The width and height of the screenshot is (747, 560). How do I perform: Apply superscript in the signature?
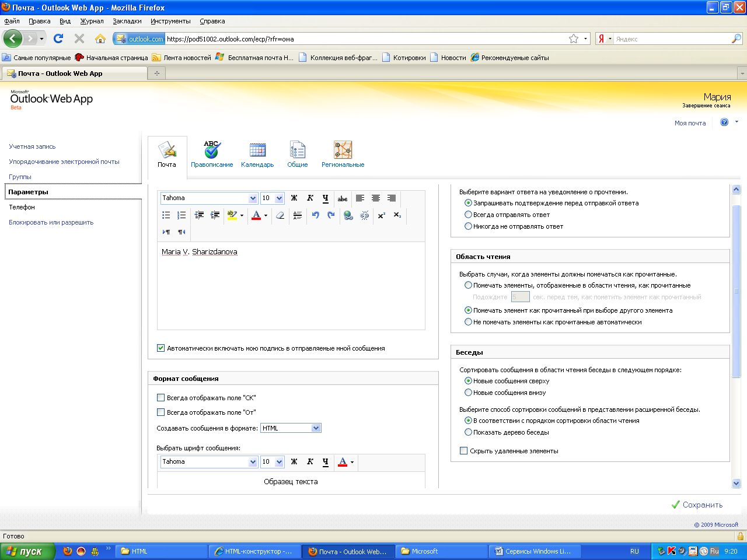coord(382,215)
